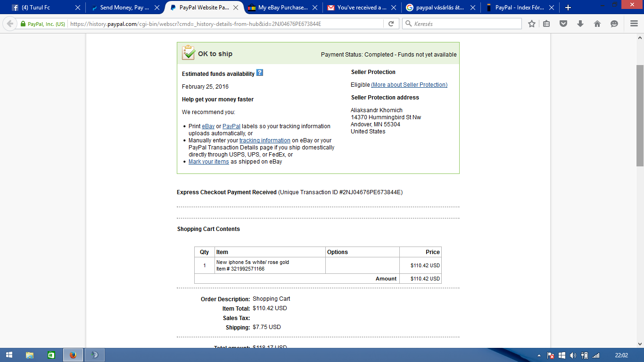Click the date February 25, 2016
This screenshot has height=362, width=644.
pos(205,87)
